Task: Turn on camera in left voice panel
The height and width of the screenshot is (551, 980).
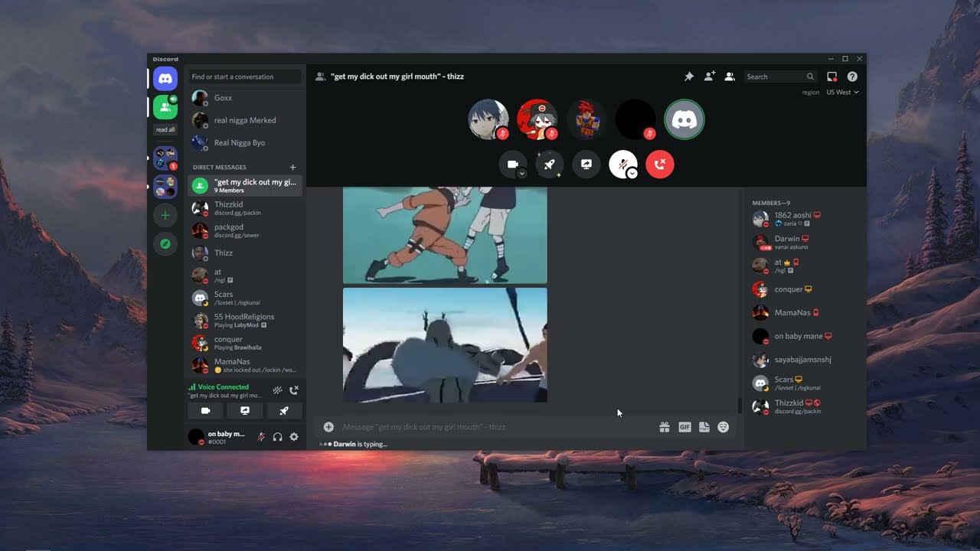Action: [205, 411]
